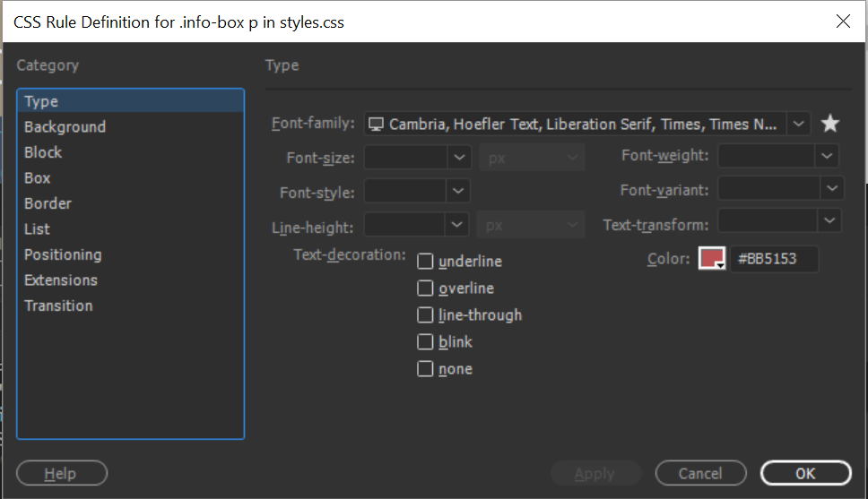
Task: Toggle the blink checkbox
Action: click(425, 342)
